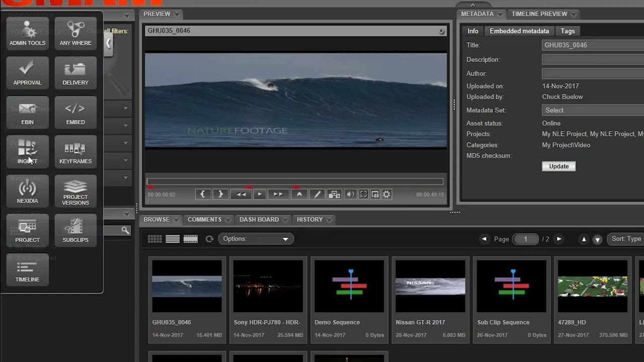644x362 pixels.
Task: Switch to the Tags tab
Action: point(568,31)
